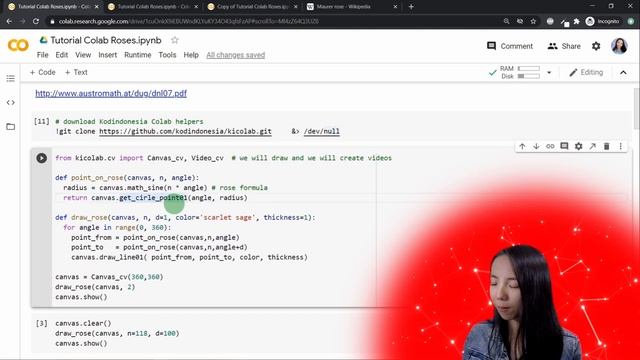Add a comment on the cell
Screen dimensions: 640x360
click(564, 146)
